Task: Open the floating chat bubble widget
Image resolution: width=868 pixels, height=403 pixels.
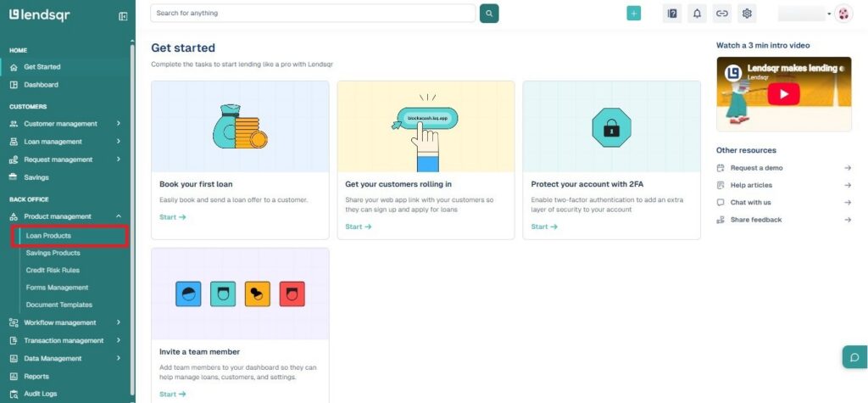Action: [854, 357]
